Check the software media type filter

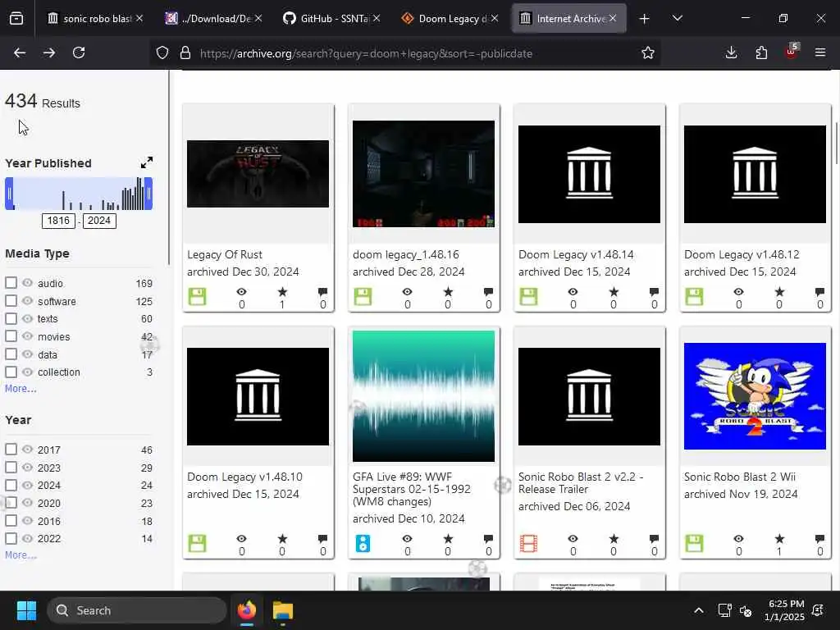click(11, 301)
